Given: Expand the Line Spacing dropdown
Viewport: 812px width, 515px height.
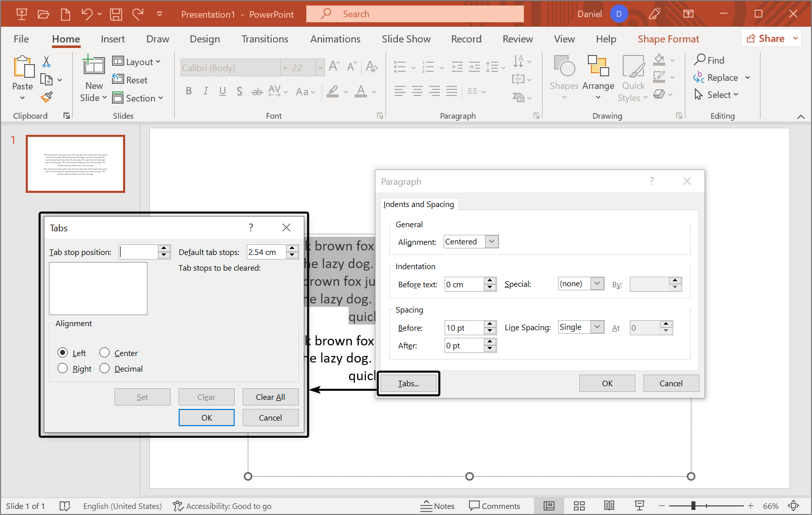Looking at the screenshot, I should tap(597, 327).
